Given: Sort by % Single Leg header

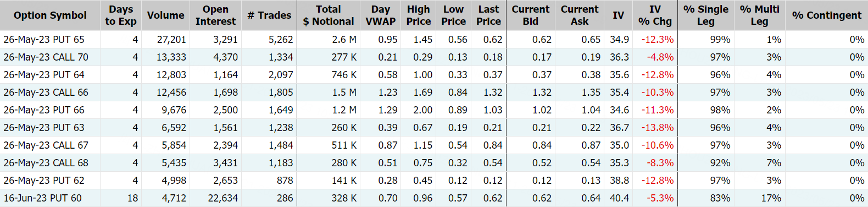Looking at the screenshot, I should (705, 15).
